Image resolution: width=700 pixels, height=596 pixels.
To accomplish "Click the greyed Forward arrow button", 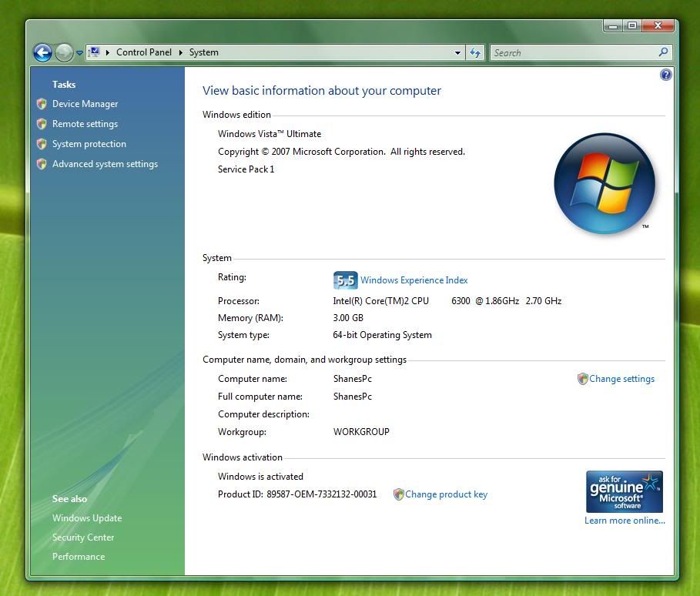I will (64, 52).
